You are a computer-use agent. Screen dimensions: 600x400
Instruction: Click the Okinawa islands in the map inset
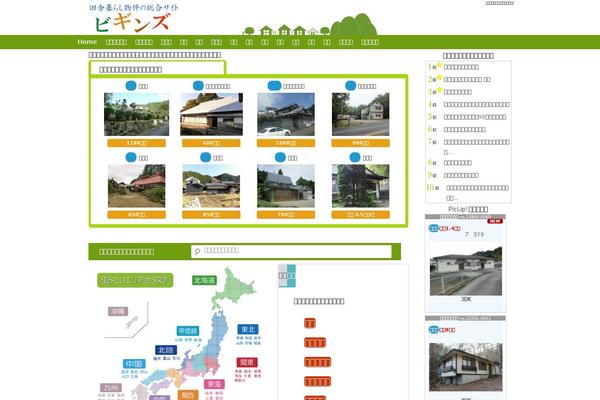[x=132, y=322]
